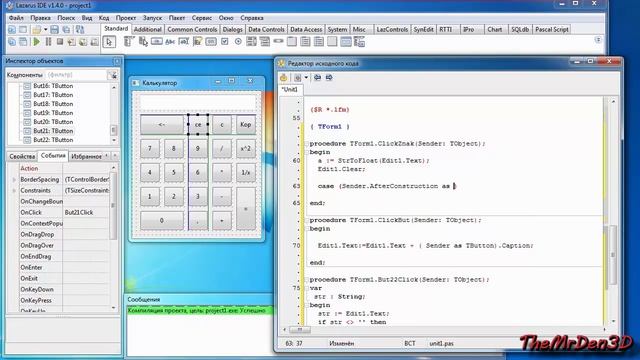
Task: Open the dropdown arrow in source editor toolbar
Action: click(x=306, y=77)
